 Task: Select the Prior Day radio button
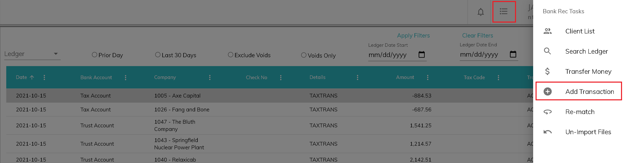(x=95, y=55)
